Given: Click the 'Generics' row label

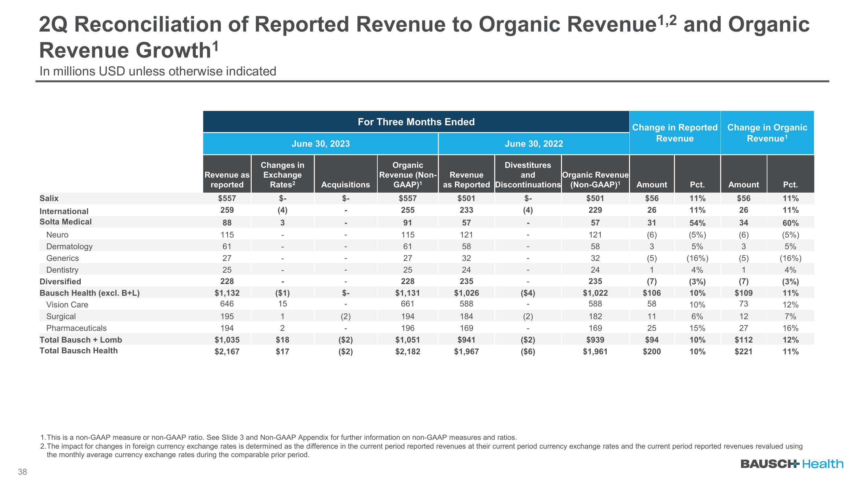Looking at the screenshot, I should (x=62, y=258).
